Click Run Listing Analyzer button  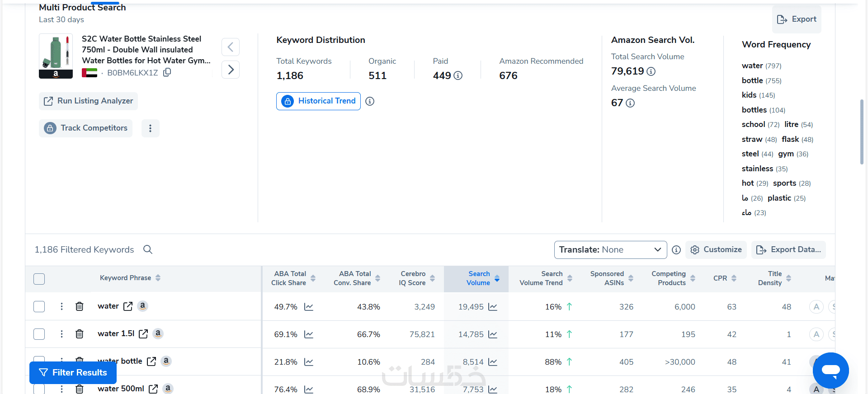pos(89,101)
